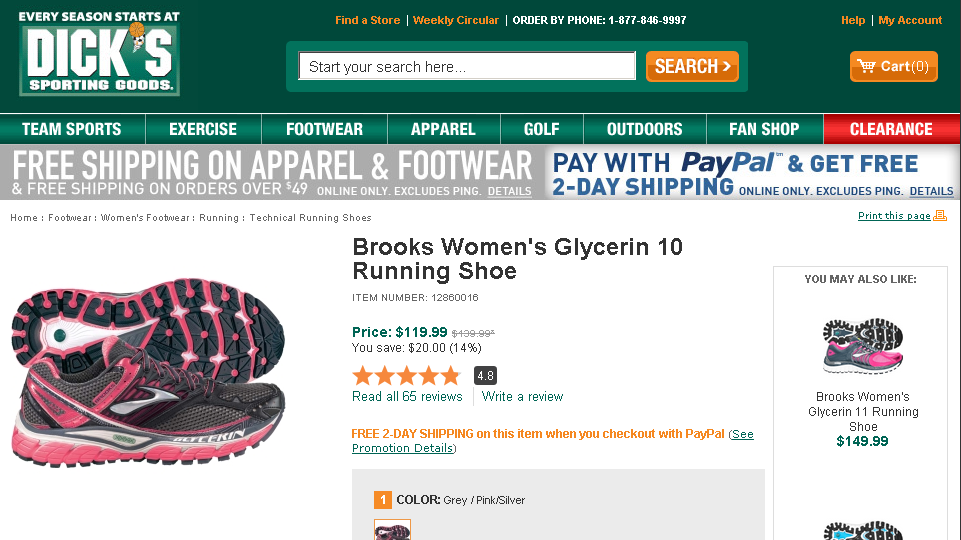This screenshot has width=961, height=540.
Task: Click Write a review link
Action: pyautogui.click(x=522, y=397)
